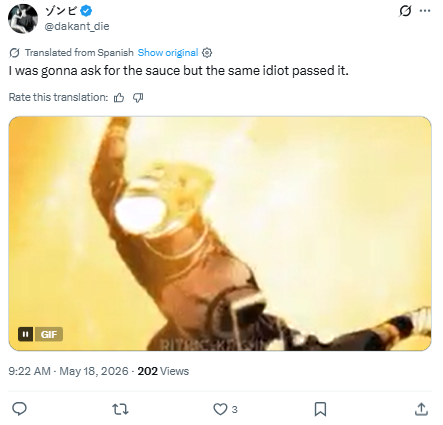Share the post via upload arrow icon
Image resolution: width=443 pixels, height=425 pixels.
421,409
